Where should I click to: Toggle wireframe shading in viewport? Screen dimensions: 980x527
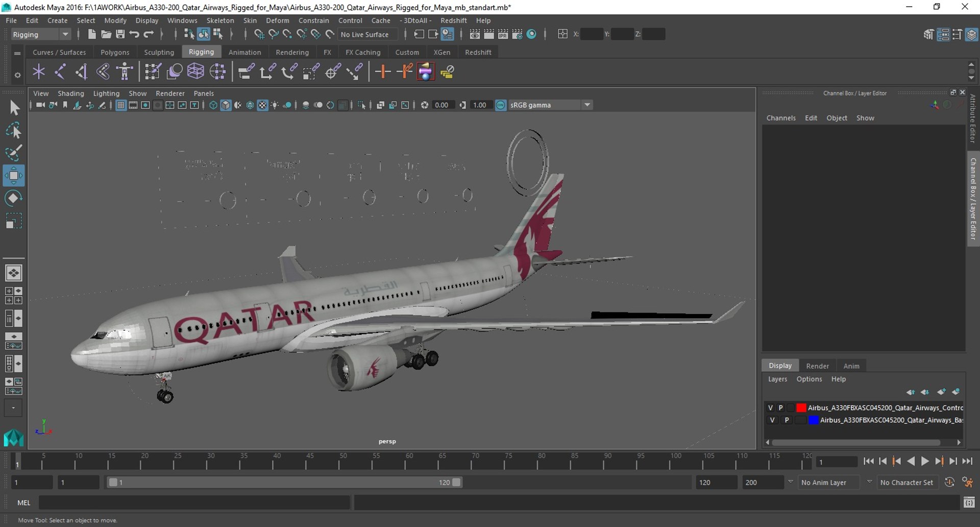coord(213,105)
